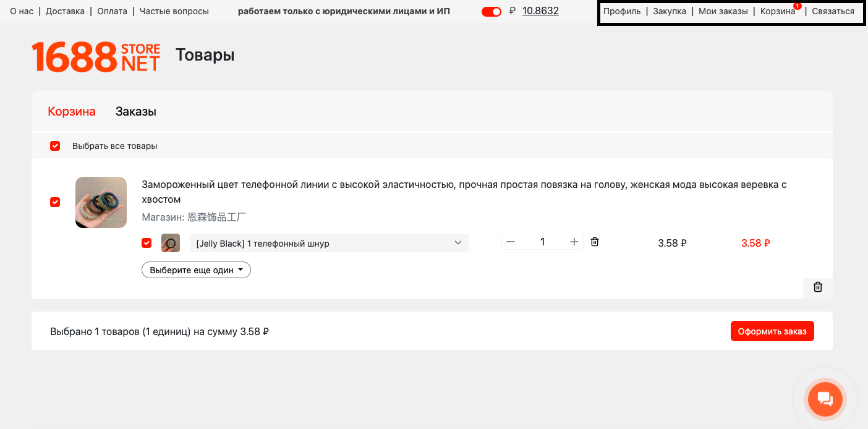Decrease quantity with the minus icon
The image size is (868, 429).
tap(511, 242)
